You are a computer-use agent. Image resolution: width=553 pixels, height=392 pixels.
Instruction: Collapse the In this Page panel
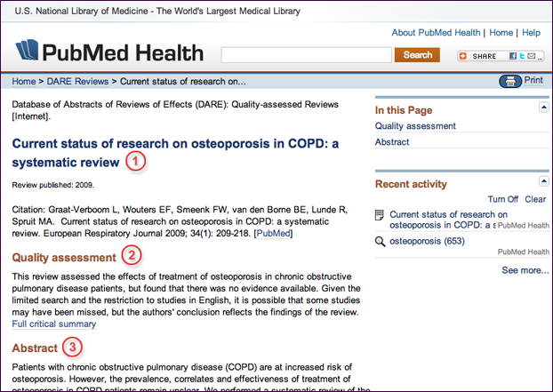[544, 107]
